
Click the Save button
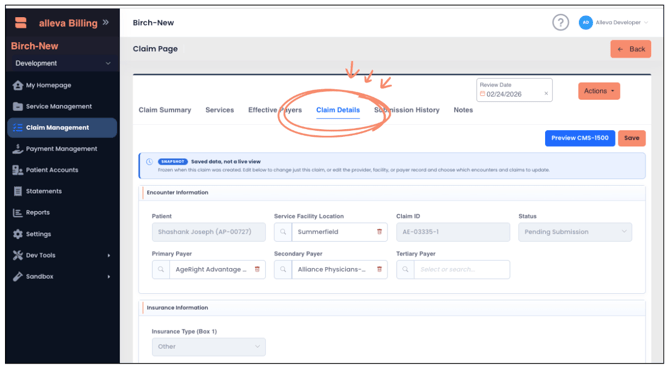[x=632, y=138]
